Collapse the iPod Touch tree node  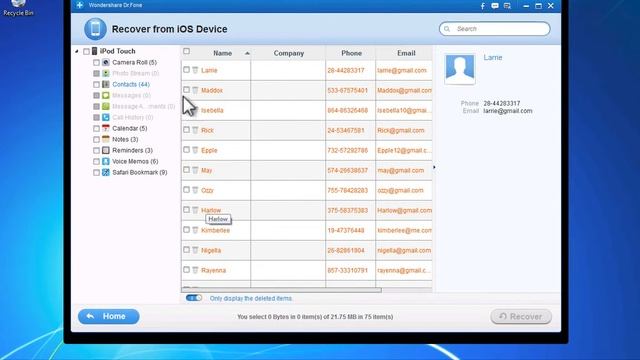(x=77, y=51)
